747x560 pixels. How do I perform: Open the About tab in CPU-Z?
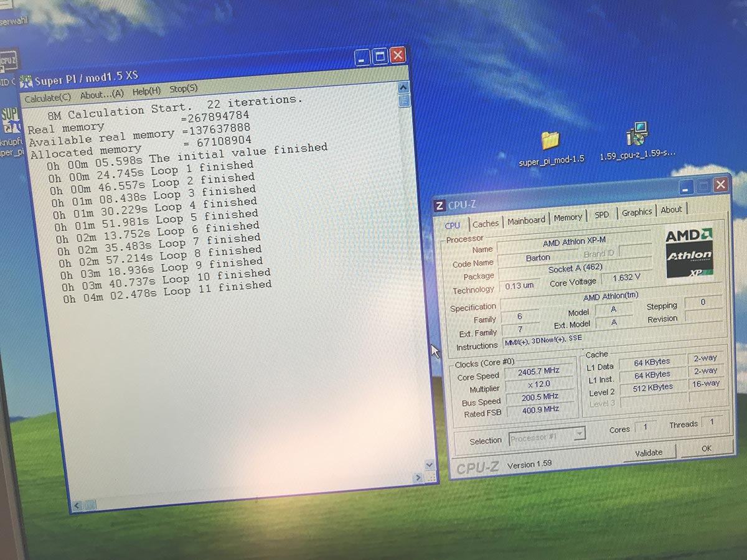671,210
